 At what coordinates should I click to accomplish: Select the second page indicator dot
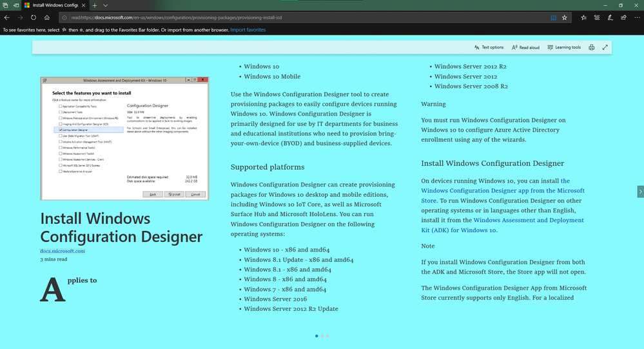tap(322, 336)
